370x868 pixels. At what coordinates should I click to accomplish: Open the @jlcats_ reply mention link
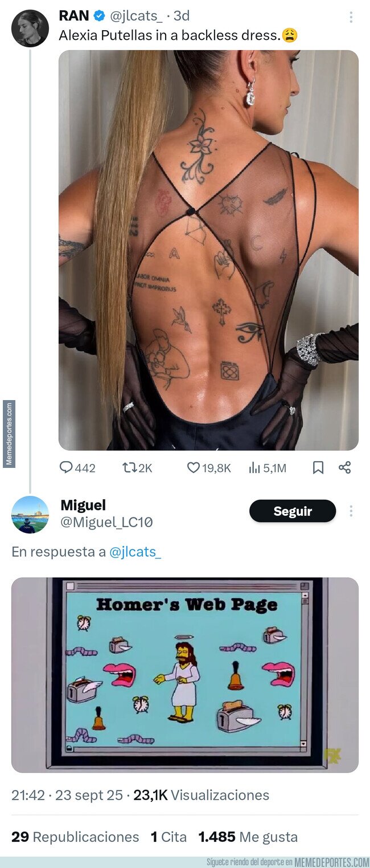click(135, 552)
